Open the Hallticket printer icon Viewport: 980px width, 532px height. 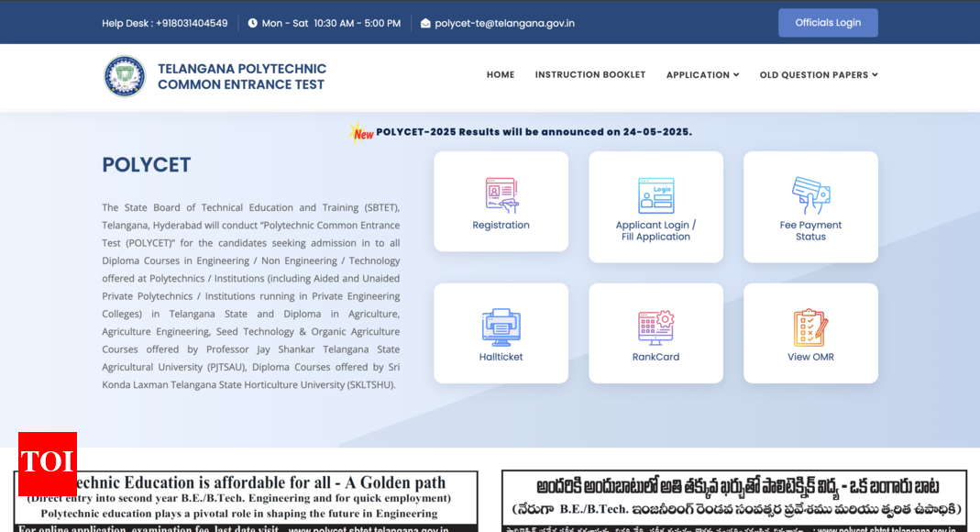coord(501,327)
